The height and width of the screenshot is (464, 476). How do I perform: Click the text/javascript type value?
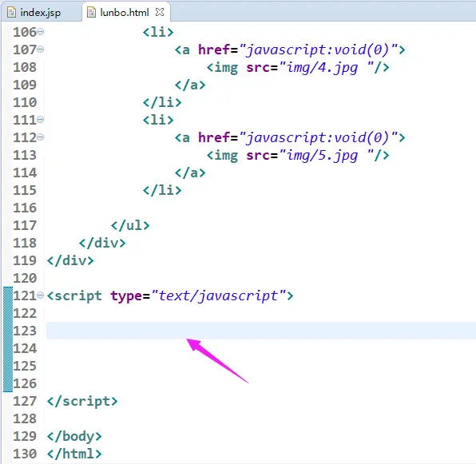tap(219, 295)
